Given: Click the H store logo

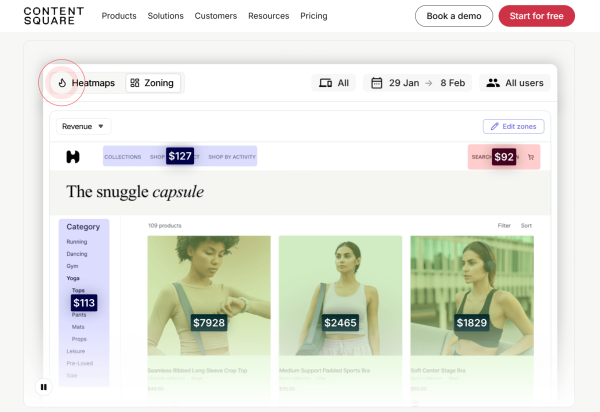Looking at the screenshot, I should [x=73, y=157].
